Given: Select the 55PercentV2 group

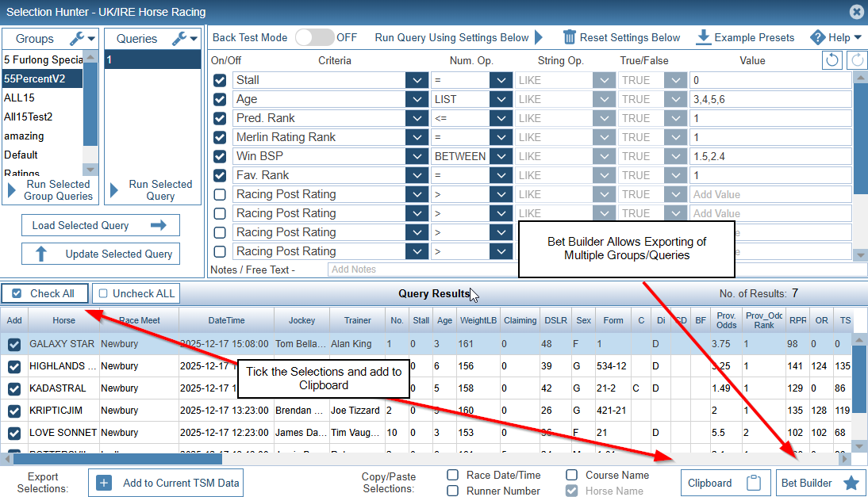Looking at the screenshot, I should (44, 78).
